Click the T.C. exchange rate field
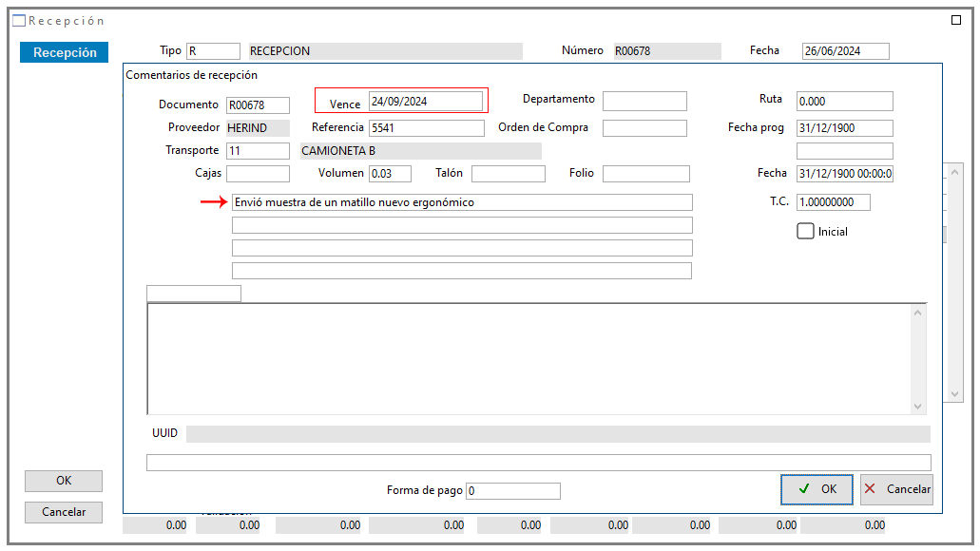 pos(833,202)
